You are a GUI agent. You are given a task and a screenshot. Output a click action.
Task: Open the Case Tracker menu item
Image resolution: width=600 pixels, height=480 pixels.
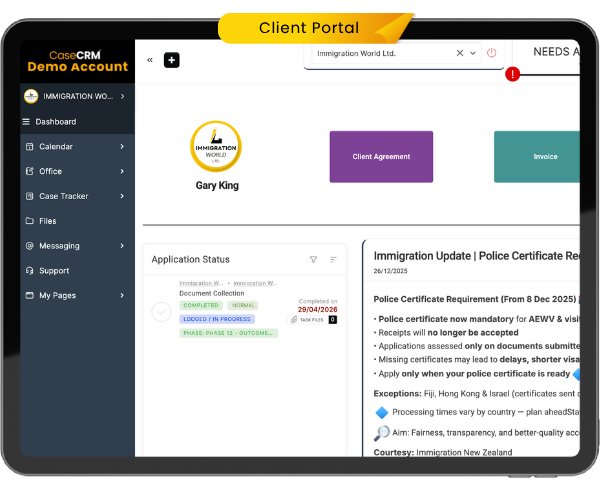[77, 196]
